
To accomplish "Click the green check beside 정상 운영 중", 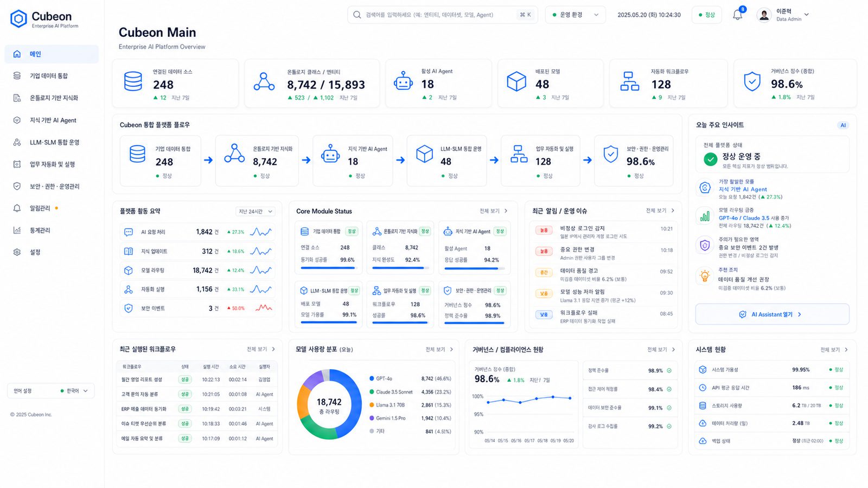I will pyautogui.click(x=710, y=159).
